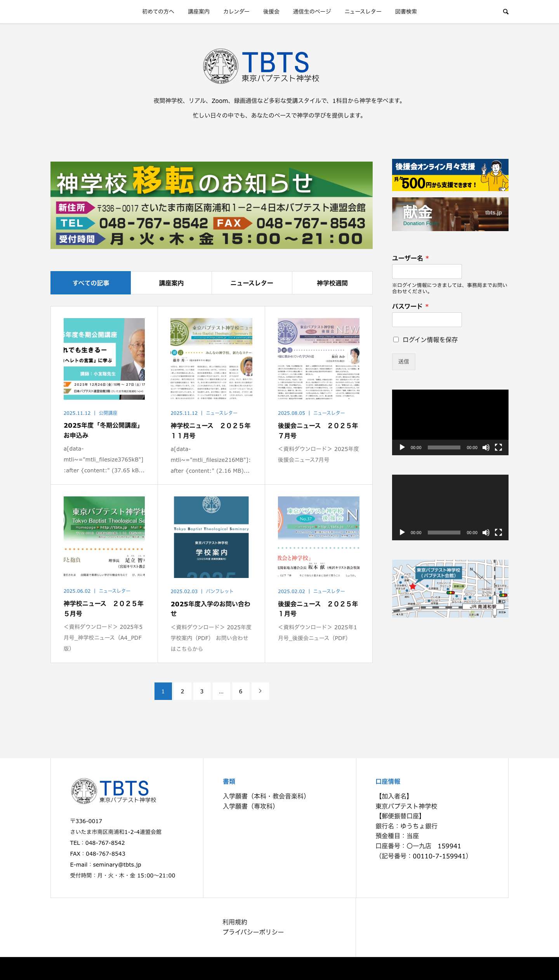Screen dimensions: 559x980
Task: Open article title 後援会ニュース 2025年7月号
Action: point(318,431)
